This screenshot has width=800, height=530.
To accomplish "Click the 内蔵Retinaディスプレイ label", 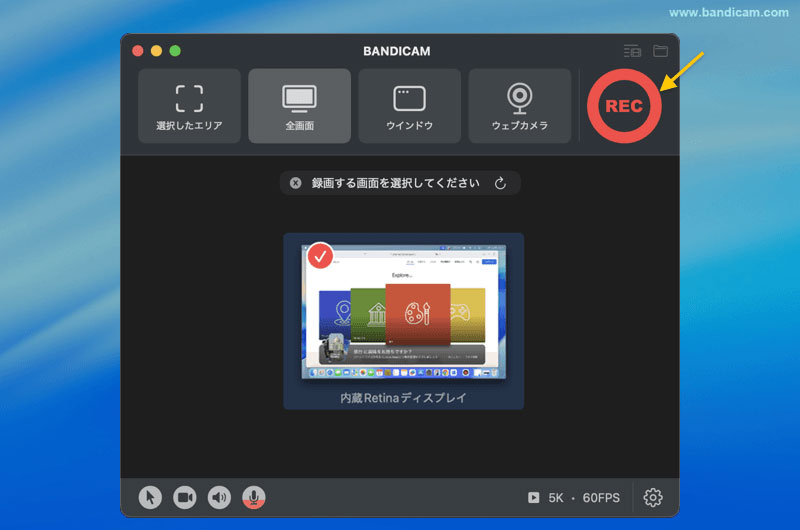I will coord(404,398).
